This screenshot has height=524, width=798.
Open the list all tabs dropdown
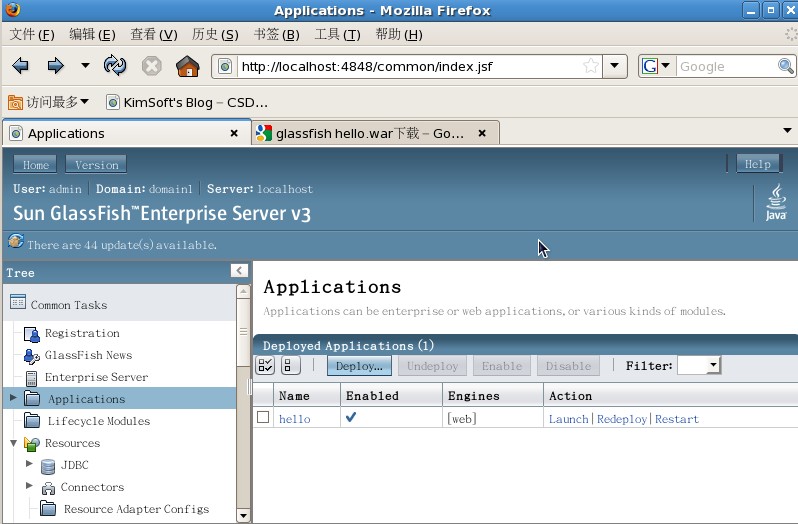click(787, 131)
